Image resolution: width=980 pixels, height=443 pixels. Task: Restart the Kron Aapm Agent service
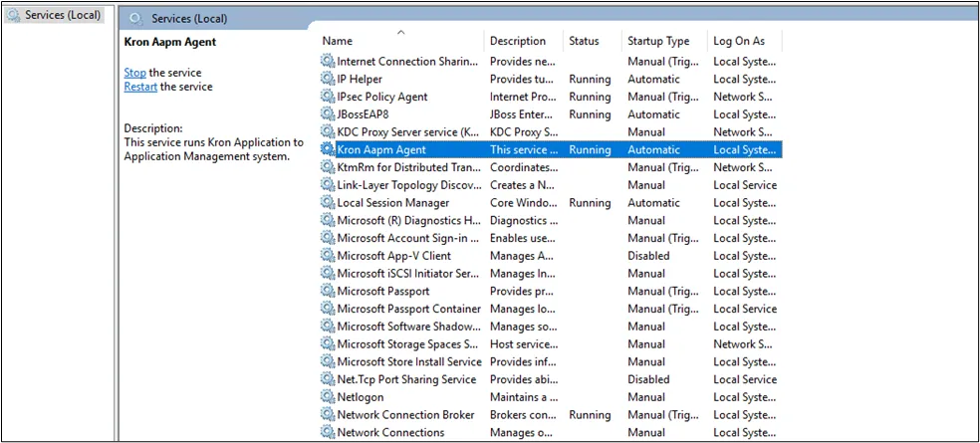(x=140, y=87)
